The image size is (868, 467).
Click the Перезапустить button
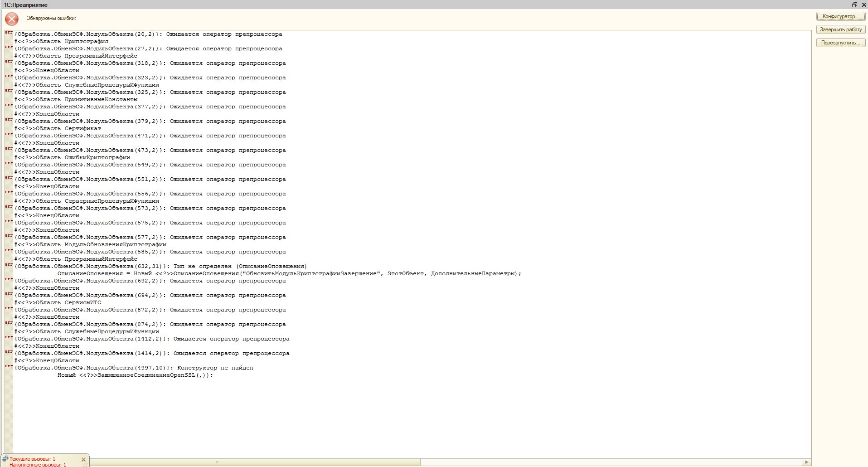pos(840,43)
